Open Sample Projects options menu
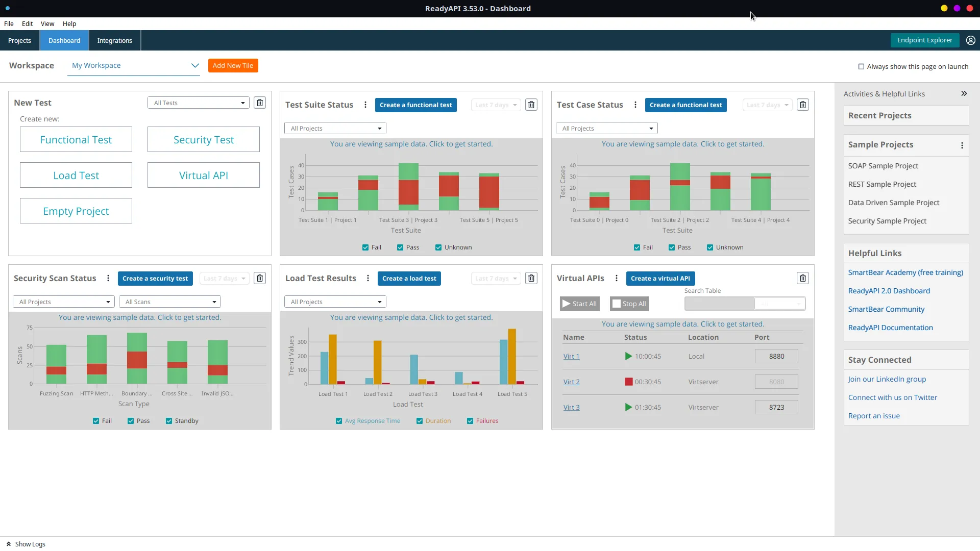Image resolution: width=980 pixels, height=551 pixels. coord(962,145)
